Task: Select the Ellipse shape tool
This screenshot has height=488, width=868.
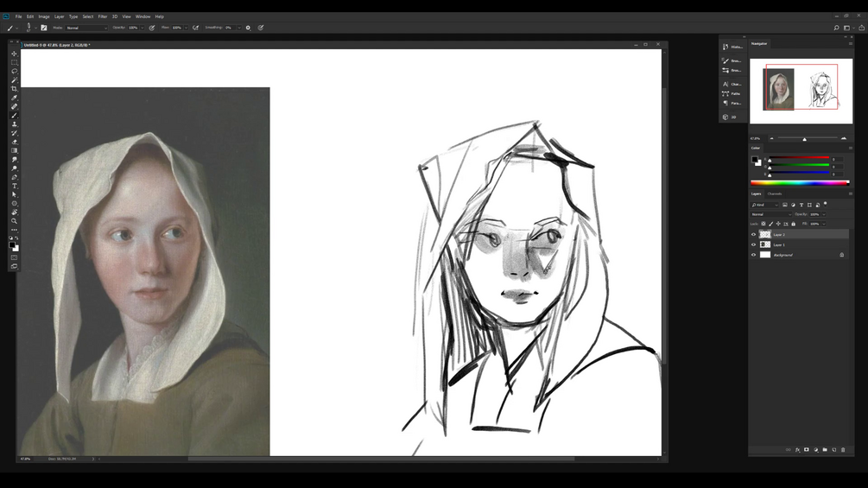Action: pyautogui.click(x=15, y=204)
